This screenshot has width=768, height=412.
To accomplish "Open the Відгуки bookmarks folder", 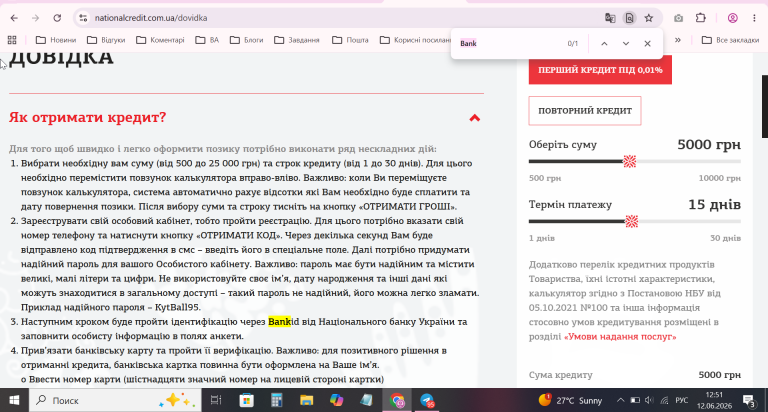I will [x=106, y=40].
